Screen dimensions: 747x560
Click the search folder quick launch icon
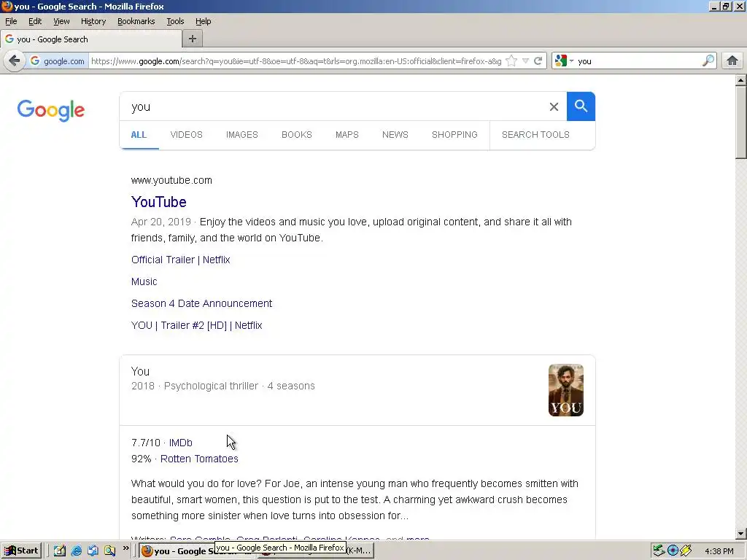[x=109, y=551]
